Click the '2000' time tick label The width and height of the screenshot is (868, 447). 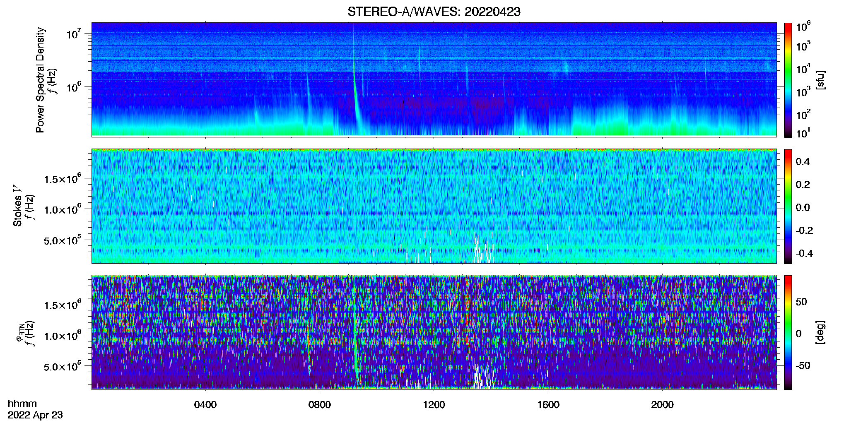tap(662, 405)
